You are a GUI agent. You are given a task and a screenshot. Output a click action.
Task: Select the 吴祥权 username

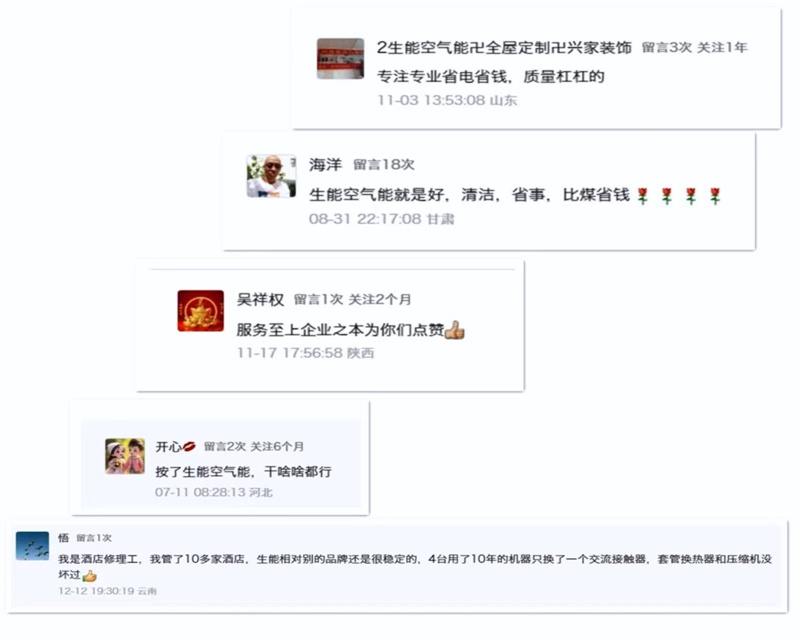[260, 299]
